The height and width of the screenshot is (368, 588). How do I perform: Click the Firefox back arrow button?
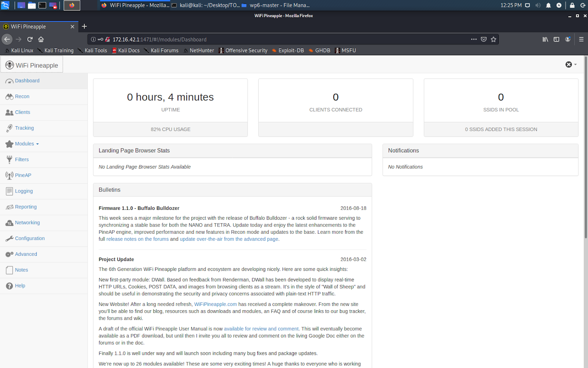pos(7,39)
